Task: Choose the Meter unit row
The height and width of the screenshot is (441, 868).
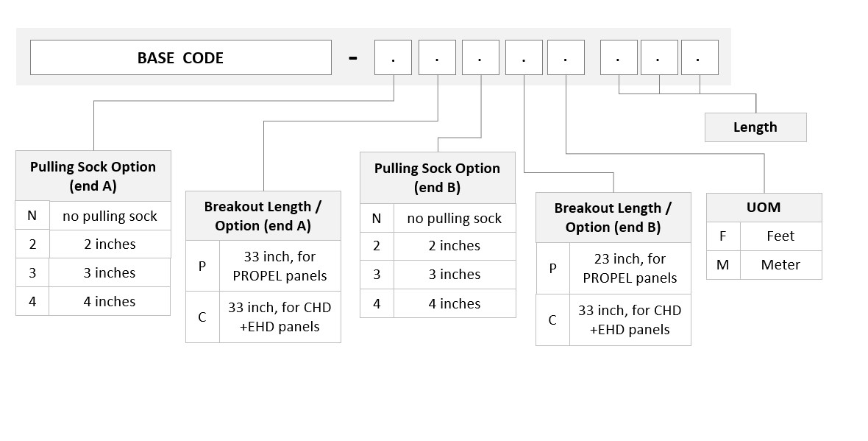Action: tap(764, 265)
